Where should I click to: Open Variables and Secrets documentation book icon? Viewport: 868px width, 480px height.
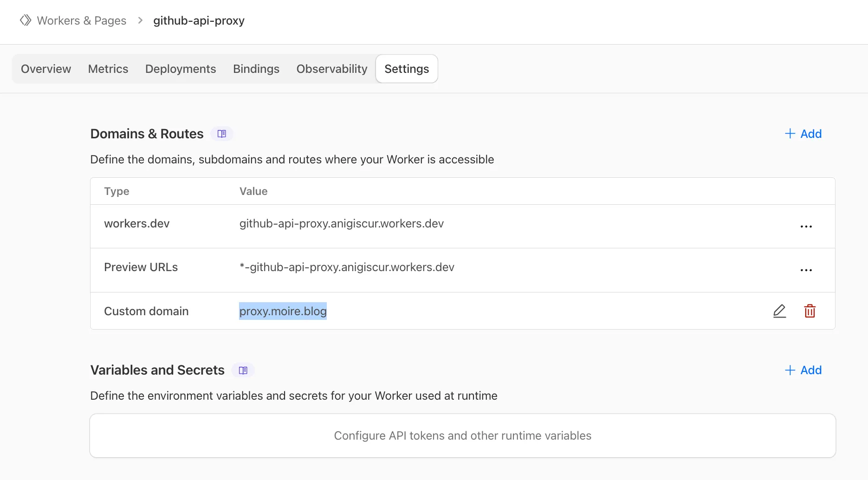click(x=243, y=370)
